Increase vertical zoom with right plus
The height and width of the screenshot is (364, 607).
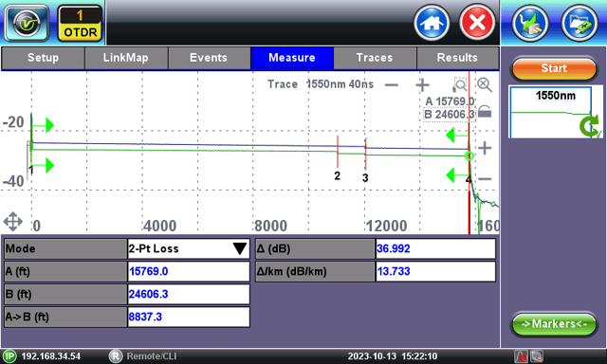pos(485,148)
